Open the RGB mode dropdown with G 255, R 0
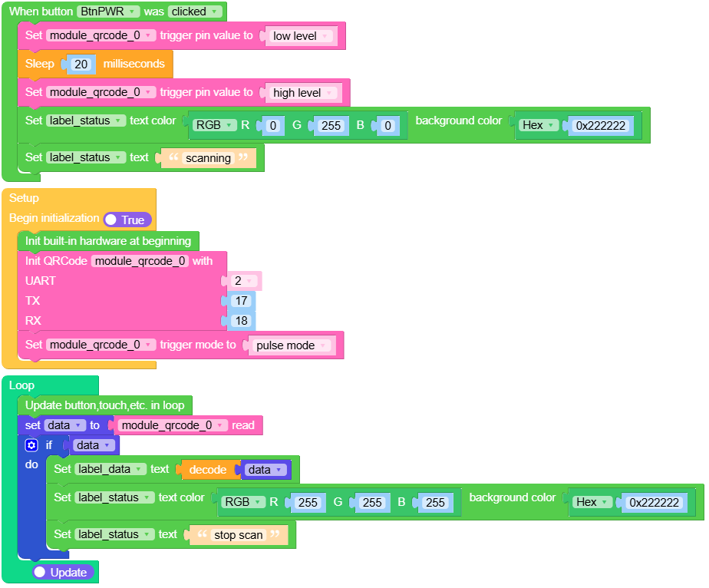 click(215, 125)
